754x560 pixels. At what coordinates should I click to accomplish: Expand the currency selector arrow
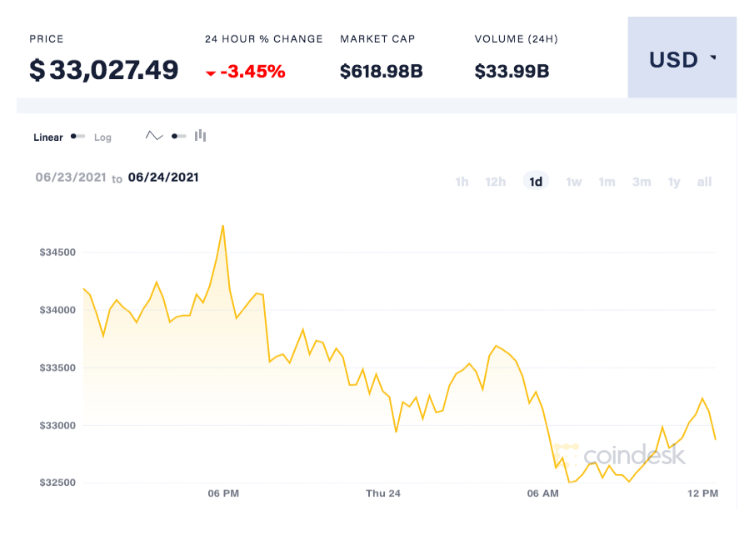point(712,58)
